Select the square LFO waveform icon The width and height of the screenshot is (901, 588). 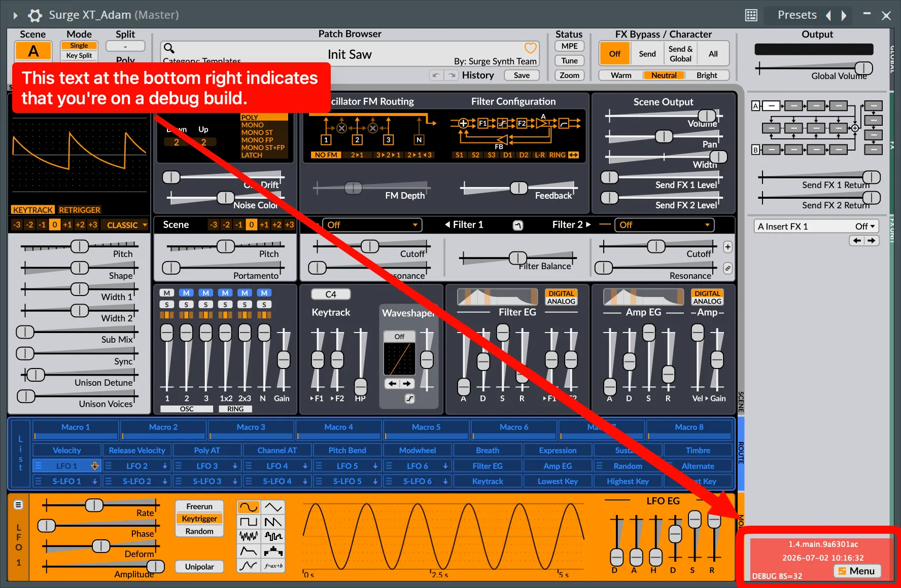click(249, 522)
